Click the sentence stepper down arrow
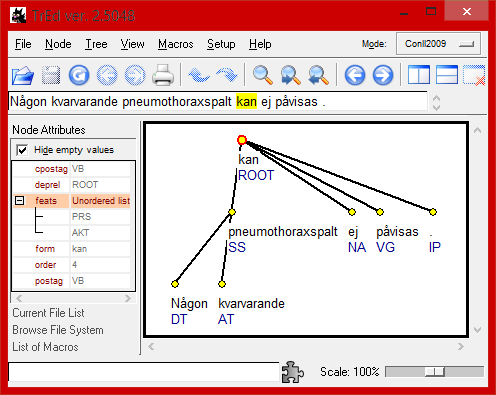The width and height of the screenshot is (496, 395). pos(436,108)
